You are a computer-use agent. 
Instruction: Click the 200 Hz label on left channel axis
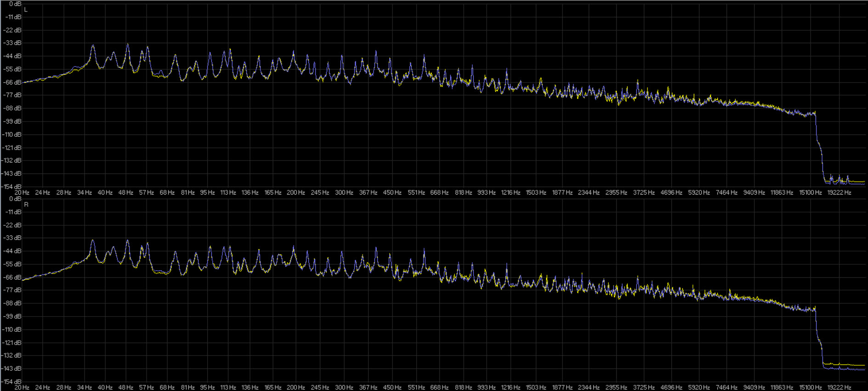click(x=295, y=193)
